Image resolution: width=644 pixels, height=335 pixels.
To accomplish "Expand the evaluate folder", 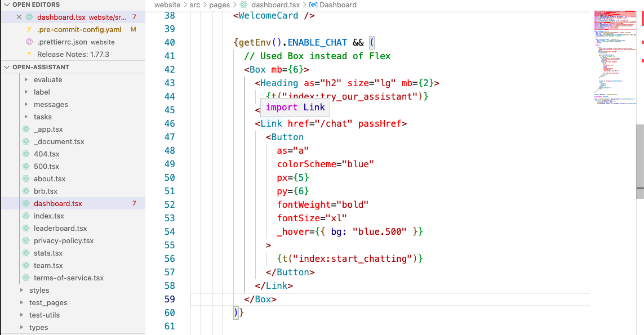I will [x=26, y=79].
